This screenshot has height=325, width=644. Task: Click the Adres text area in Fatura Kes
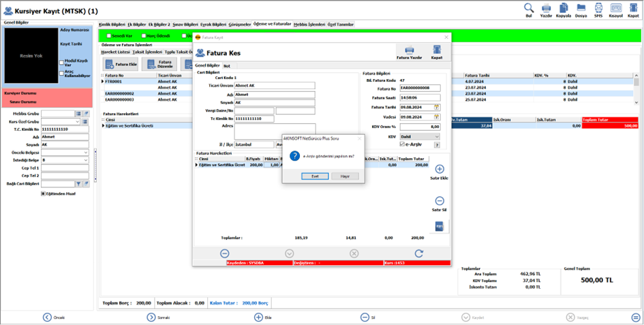[275, 131]
